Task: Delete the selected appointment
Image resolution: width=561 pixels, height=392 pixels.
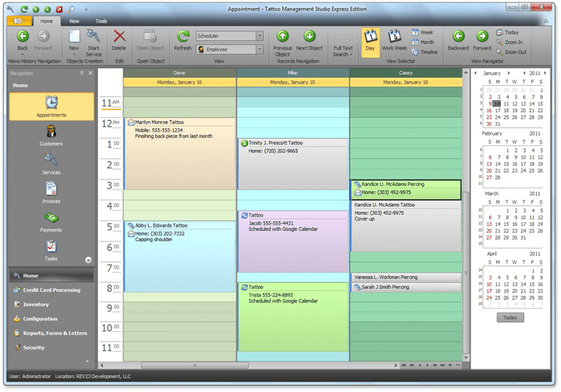Action: [119, 40]
